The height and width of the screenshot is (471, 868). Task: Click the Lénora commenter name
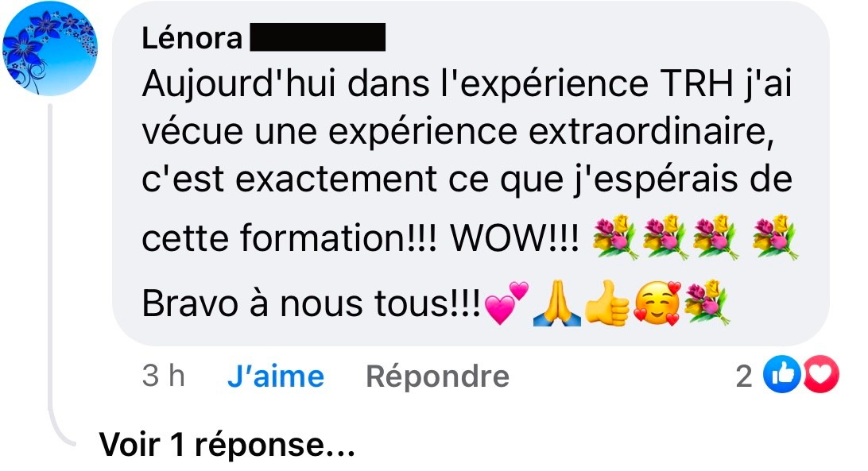[192, 39]
